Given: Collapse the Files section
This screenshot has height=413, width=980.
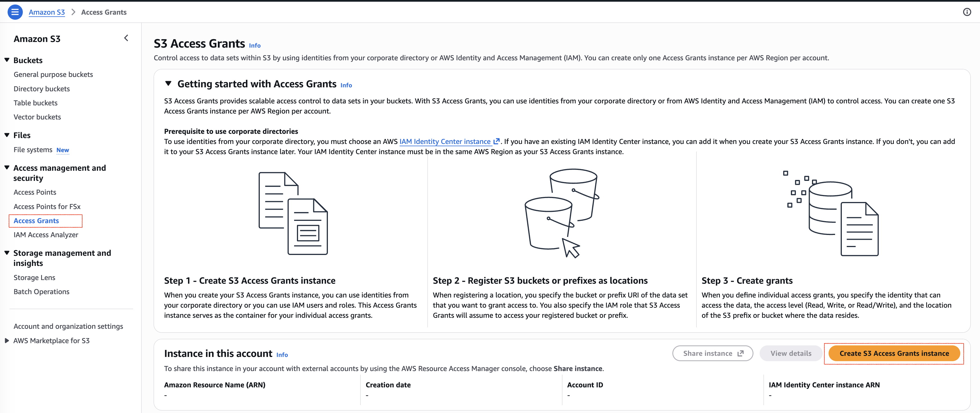Looking at the screenshot, I should click(x=7, y=135).
